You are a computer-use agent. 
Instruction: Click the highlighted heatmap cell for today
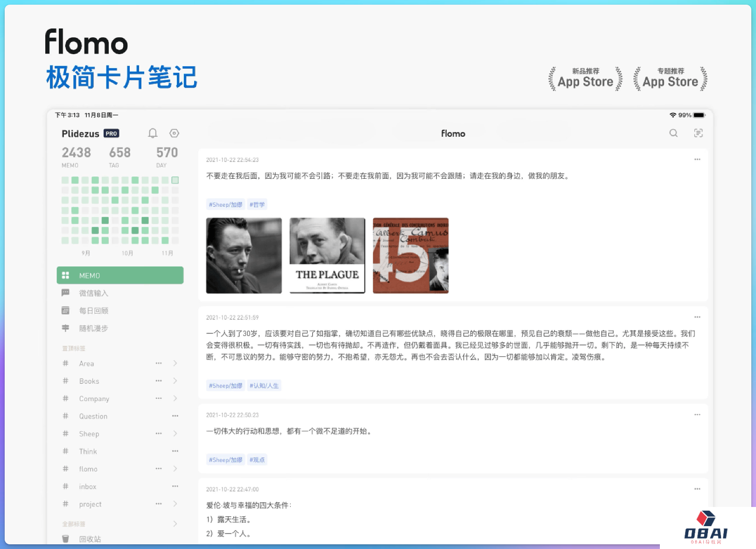pos(175,180)
